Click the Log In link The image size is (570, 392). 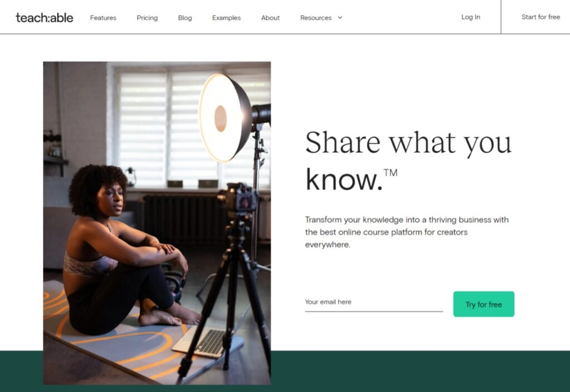(x=471, y=17)
